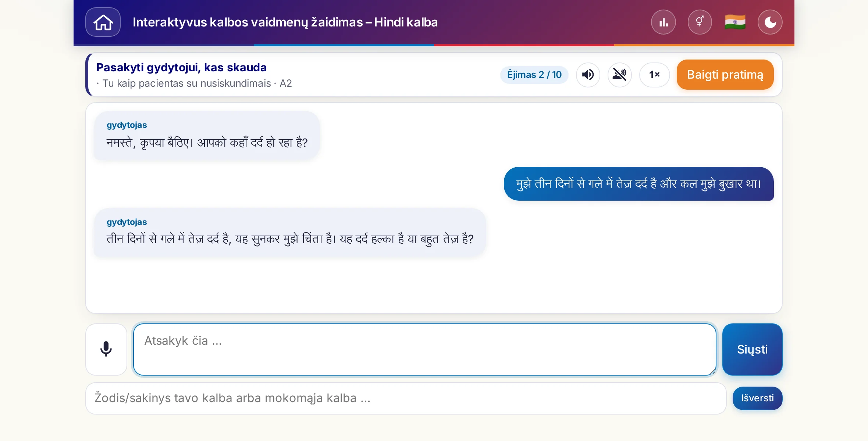This screenshot has width=868, height=441.
Task: Select the first gydytojas message bubble
Action: (x=207, y=135)
